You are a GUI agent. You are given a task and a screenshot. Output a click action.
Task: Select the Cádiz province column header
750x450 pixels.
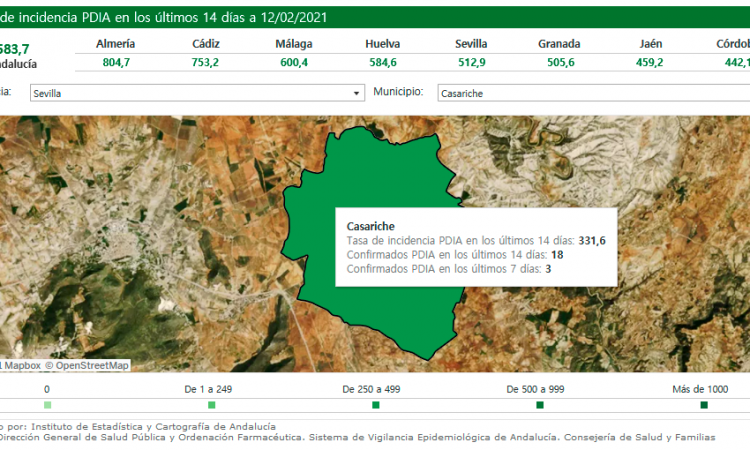[206, 44]
